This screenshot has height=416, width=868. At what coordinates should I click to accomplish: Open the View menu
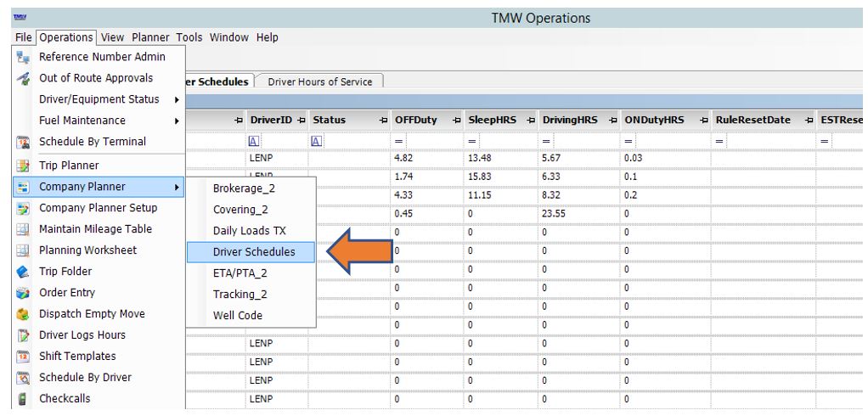coord(112,37)
